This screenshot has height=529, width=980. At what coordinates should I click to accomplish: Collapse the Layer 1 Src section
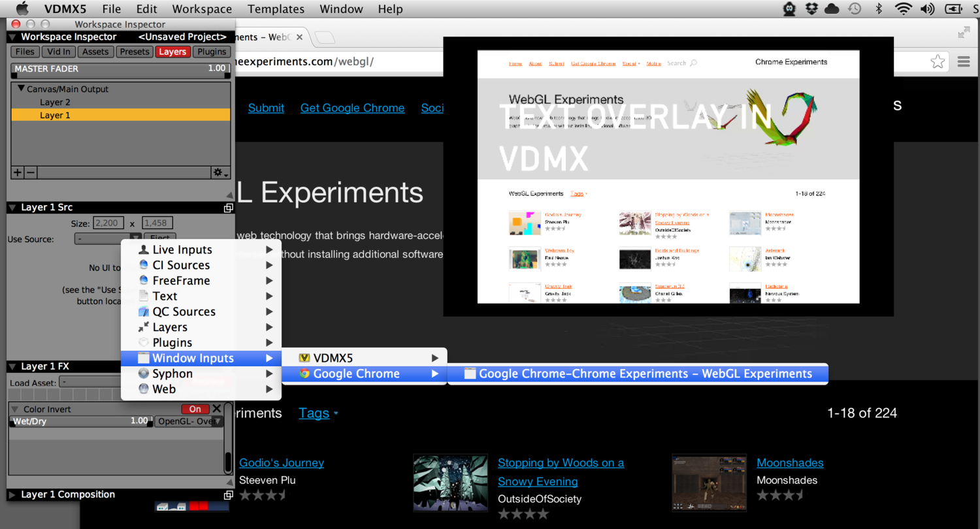pyautogui.click(x=13, y=208)
